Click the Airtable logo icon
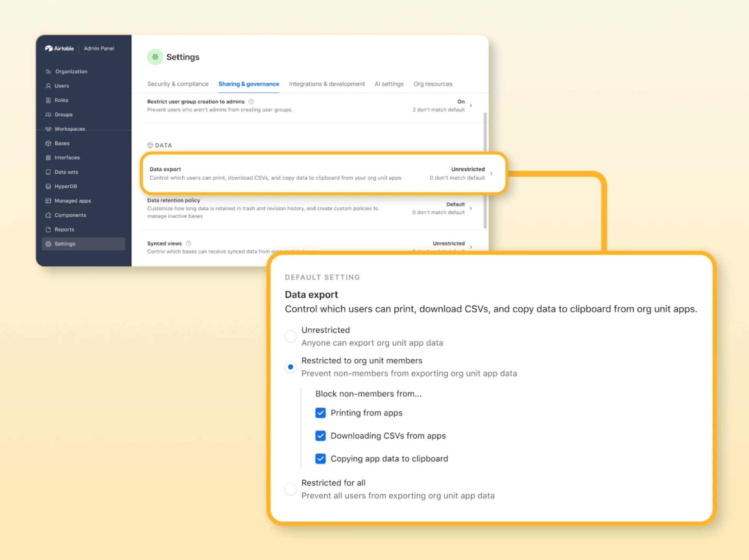This screenshot has height=560, width=749. (x=49, y=48)
